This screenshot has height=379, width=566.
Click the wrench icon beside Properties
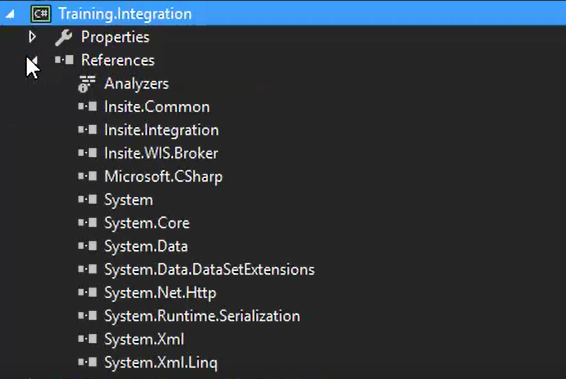pyautogui.click(x=64, y=37)
